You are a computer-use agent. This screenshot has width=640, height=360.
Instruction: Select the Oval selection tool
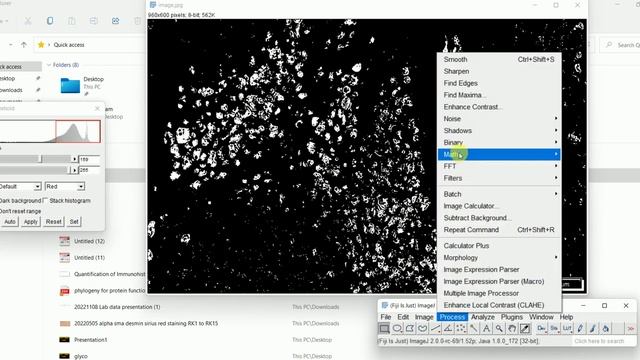click(x=397, y=328)
